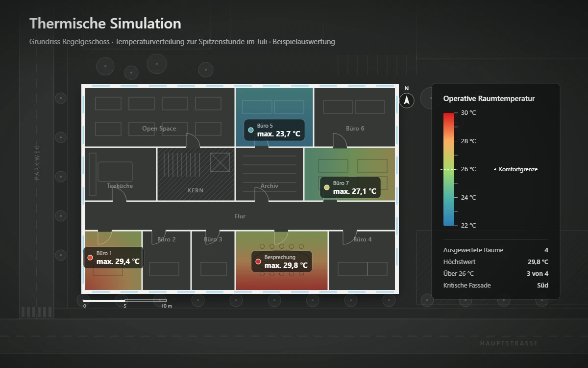588x368 pixels.
Task: Click the "24 °C" legend tick label
Action: pyautogui.click(x=468, y=197)
